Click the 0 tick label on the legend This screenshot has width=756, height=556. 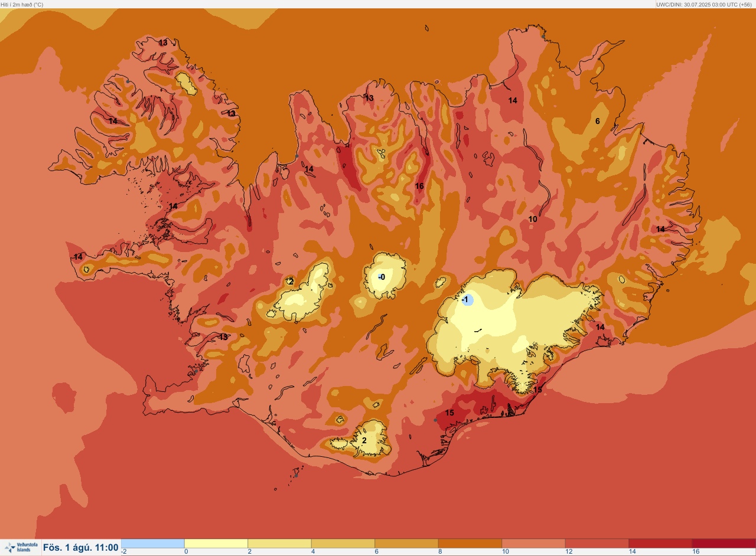[186, 551]
